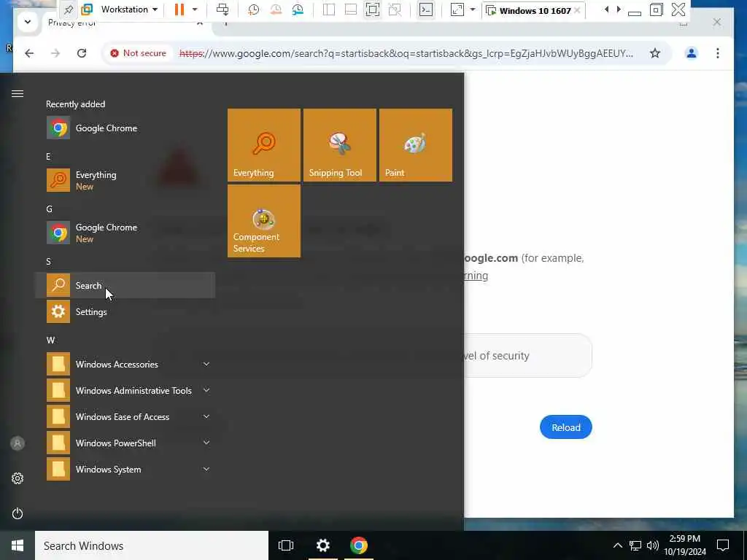Show hidden tray icons
The image size is (747, 560).
[617, 545]
